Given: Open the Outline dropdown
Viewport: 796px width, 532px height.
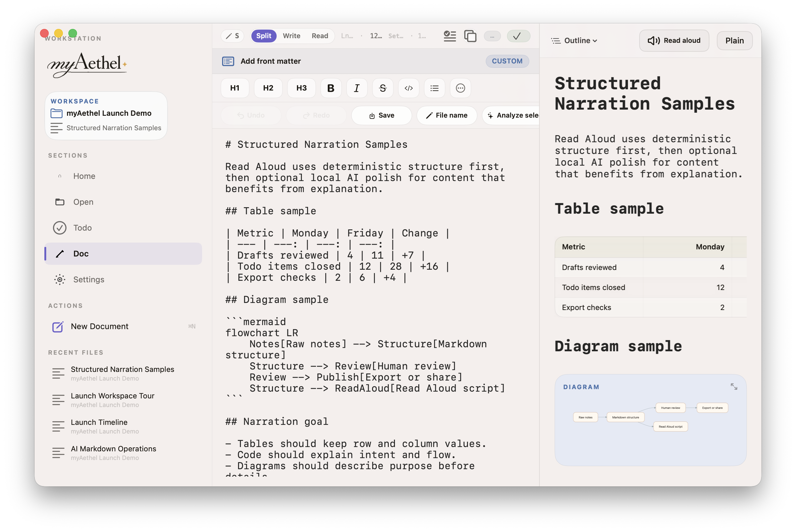Looking at the screenshot, I should pos(574,41).
